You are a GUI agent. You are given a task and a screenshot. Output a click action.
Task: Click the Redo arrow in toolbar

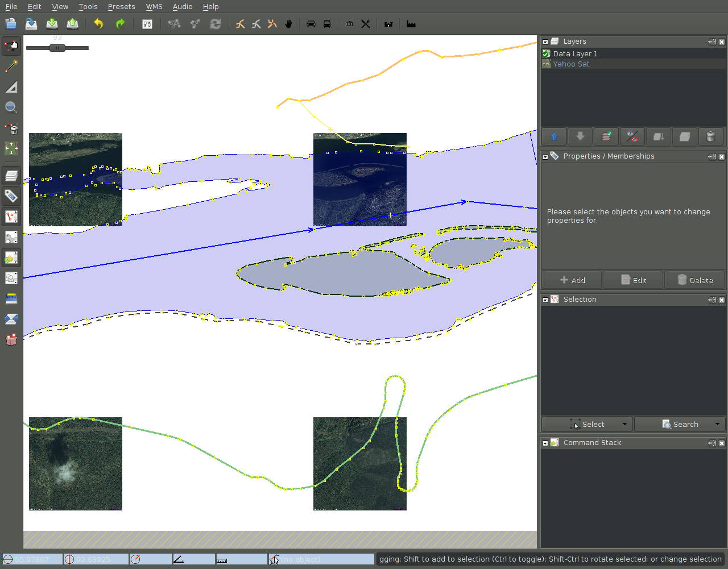tap(120, 24)
